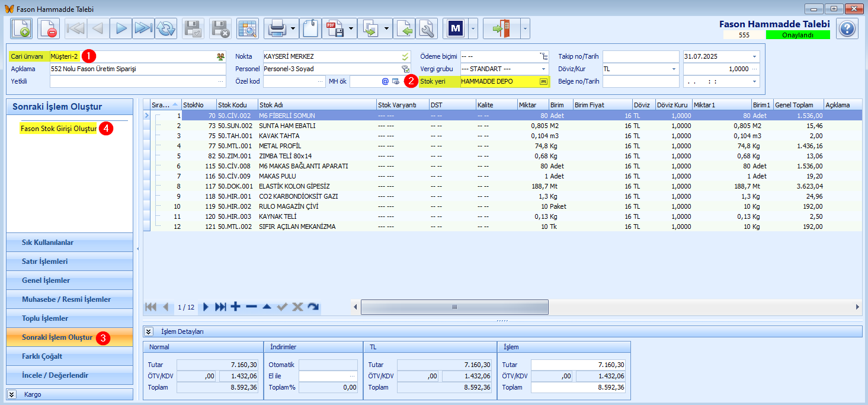Click the Açıklama input field
The image size is (868, 405).
pos(137,69)
